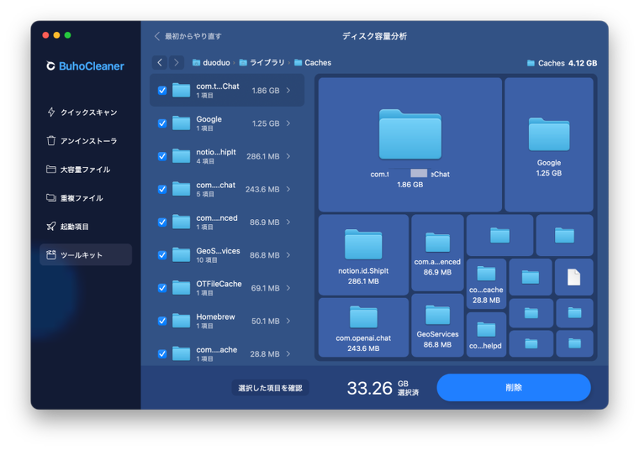The image size is (640, 450).
Task: Click the BuhoCleaner logo icon
Action: (50, 66)
